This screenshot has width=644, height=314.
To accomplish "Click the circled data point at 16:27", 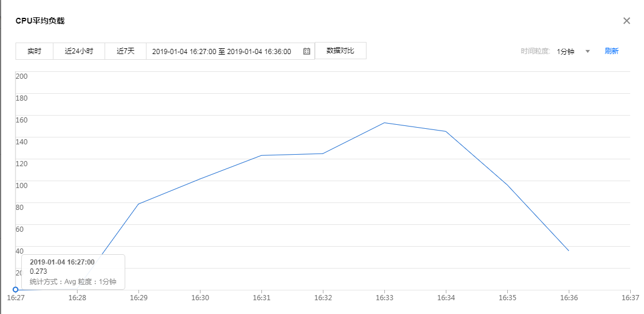I will point(16,289).
